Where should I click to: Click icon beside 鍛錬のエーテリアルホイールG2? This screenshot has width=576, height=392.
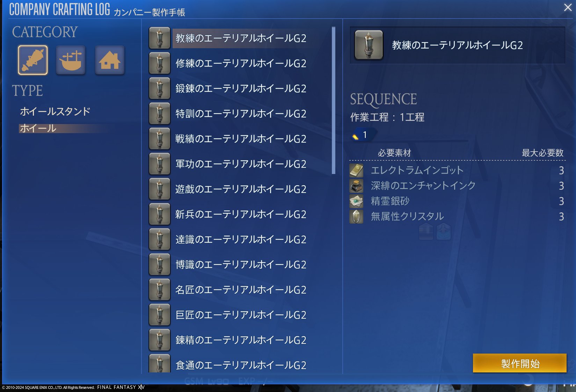[x=160, y=88]
